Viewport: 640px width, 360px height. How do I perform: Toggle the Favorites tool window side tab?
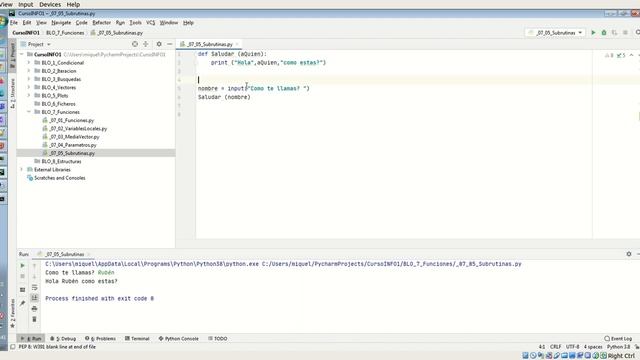[x=12, y=313]
